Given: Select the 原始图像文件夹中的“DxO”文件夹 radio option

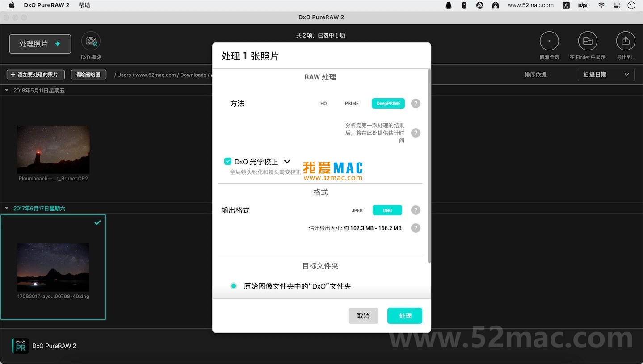Looking at the screenshot, I should point(234,286).
